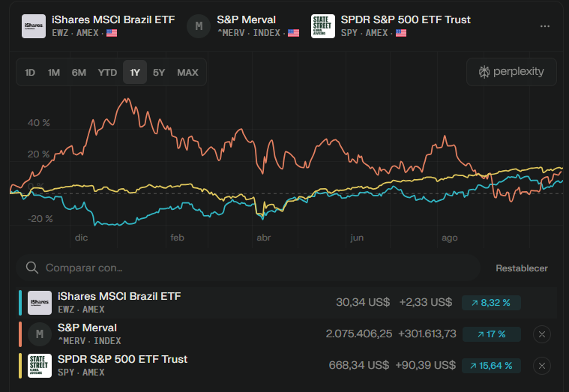Click State Street logo in comparison list
The width and height of the screenshot is (569, 392).
[x=40, y=366]
